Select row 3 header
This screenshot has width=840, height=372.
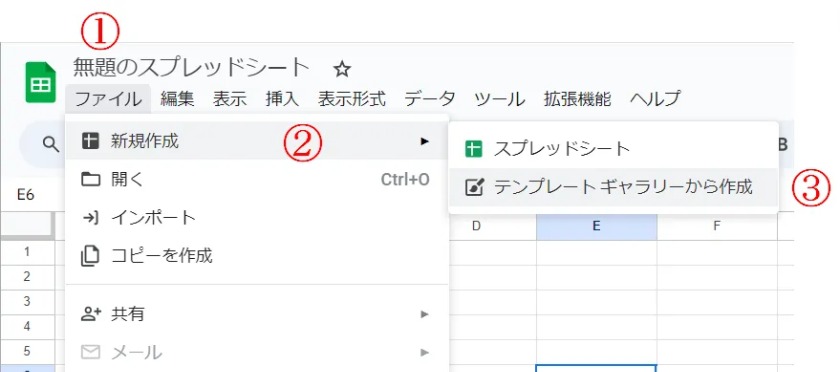(x=27, y=302)
